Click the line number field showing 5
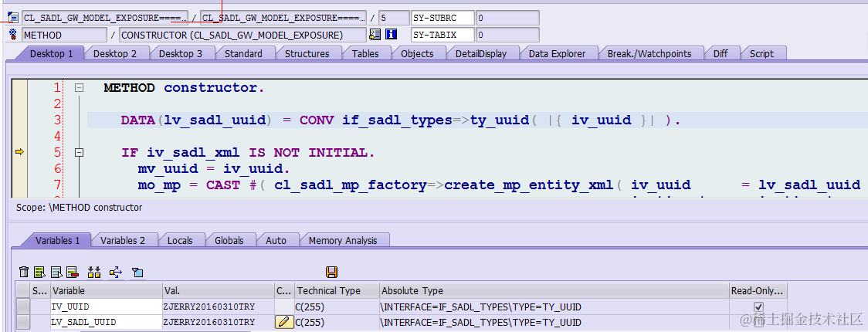This screenshot has height=332, width=868. coord(394,19)
